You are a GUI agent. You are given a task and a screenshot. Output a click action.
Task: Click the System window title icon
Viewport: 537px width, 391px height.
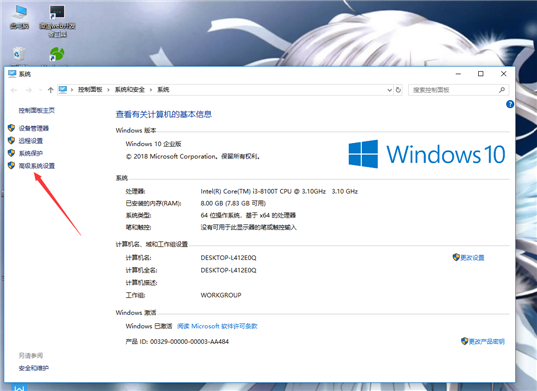click(x=12, y=74)
